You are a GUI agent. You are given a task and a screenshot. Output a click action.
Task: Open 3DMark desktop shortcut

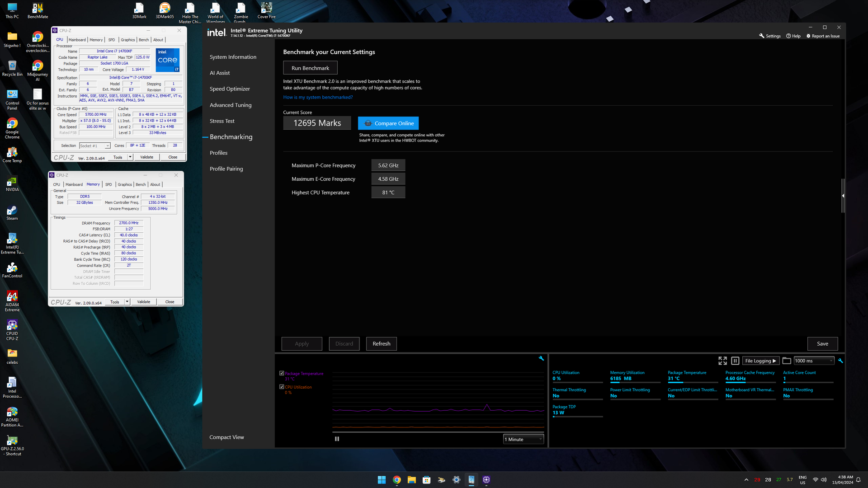pos(139,11)
